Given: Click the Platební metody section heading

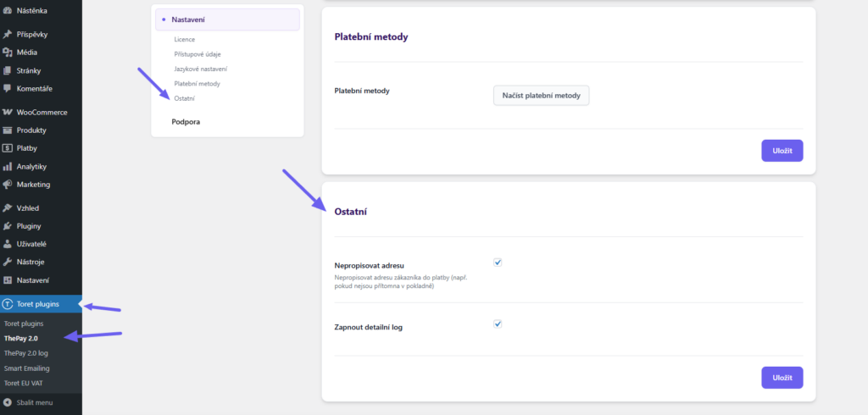Looking at the screenshot, I should point(371,37).
